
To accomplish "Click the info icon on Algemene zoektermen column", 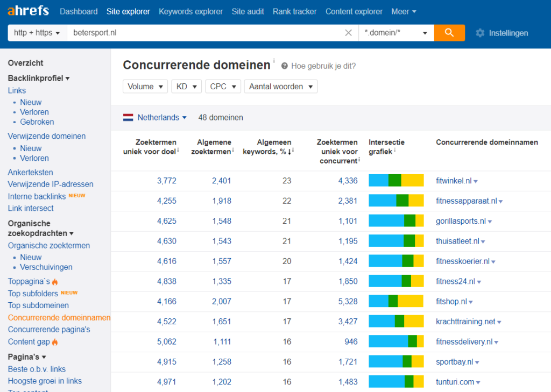I will click(233, 151).
